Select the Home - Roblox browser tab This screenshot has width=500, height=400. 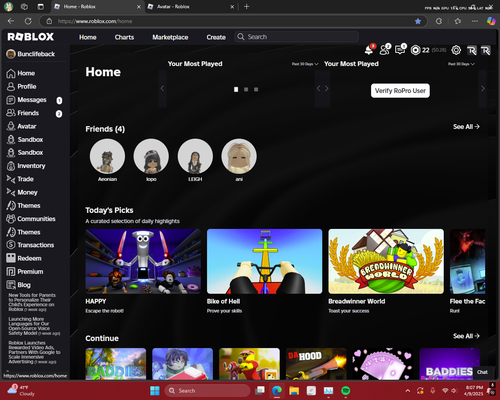97,7
